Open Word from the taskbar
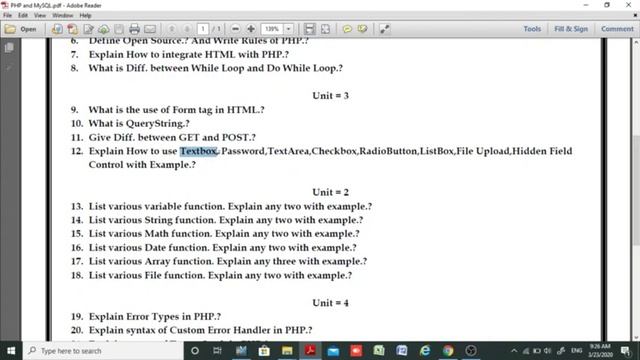The image size is (640, 360). click(402, 351)
